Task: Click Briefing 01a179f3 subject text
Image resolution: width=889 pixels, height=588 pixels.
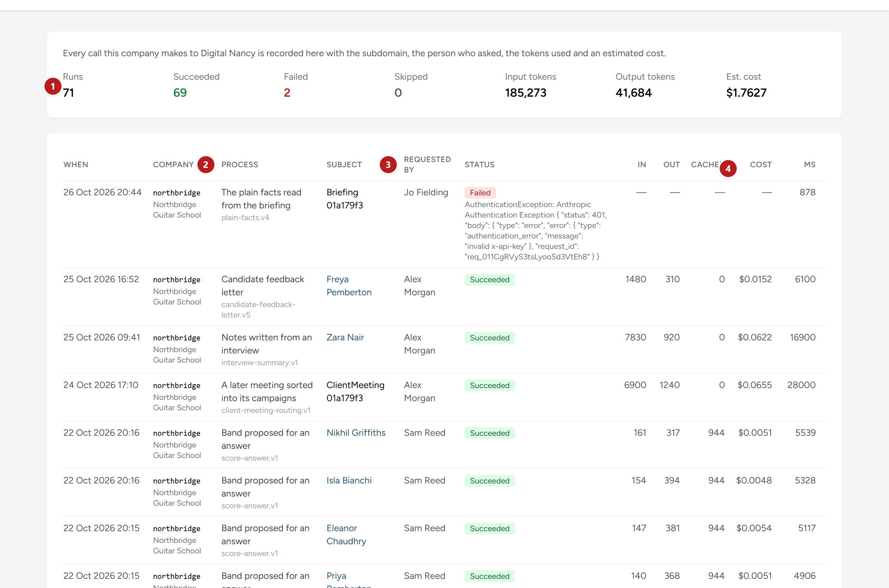Action: [x=345, y=199]
